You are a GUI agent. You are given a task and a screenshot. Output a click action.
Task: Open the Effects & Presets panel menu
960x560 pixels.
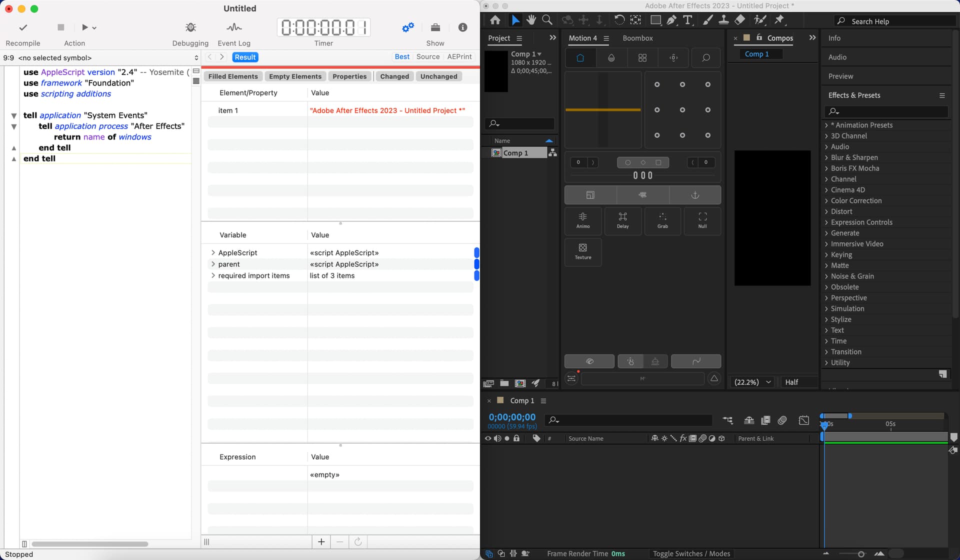click(x=942, y=95)
